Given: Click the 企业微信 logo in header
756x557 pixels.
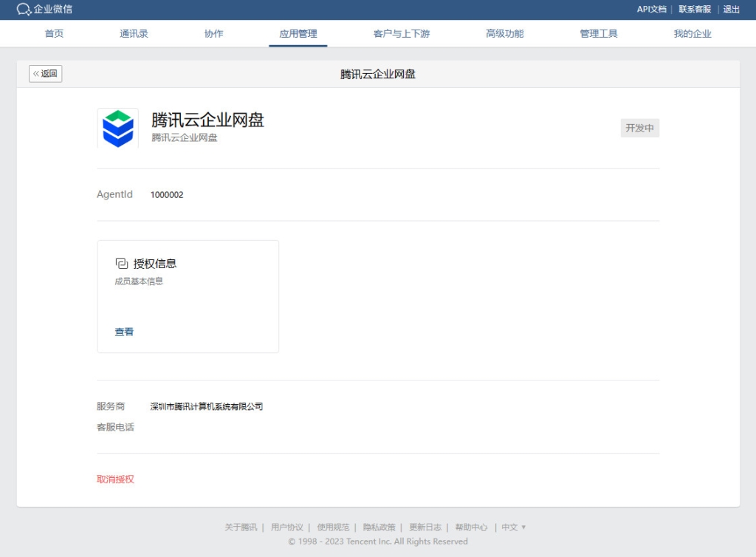Looking at the screenshot, I should point(44,9).
